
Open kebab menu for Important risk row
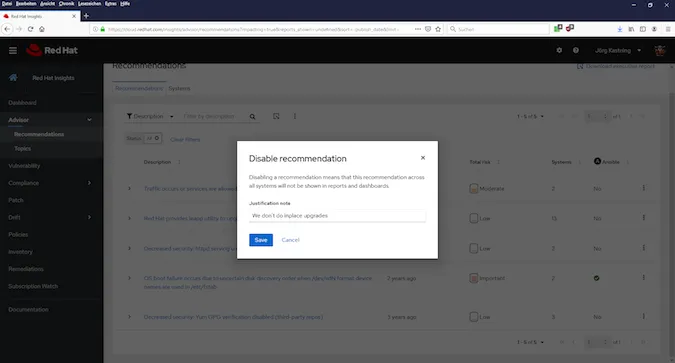(x=644, y=278)
